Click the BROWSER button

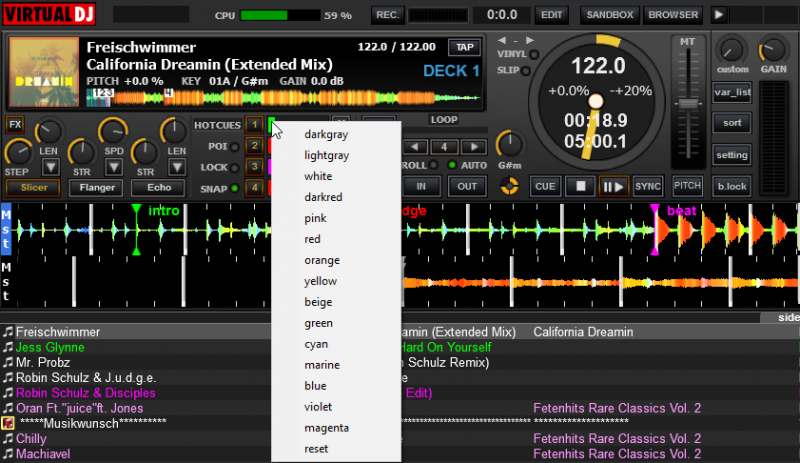673,15
